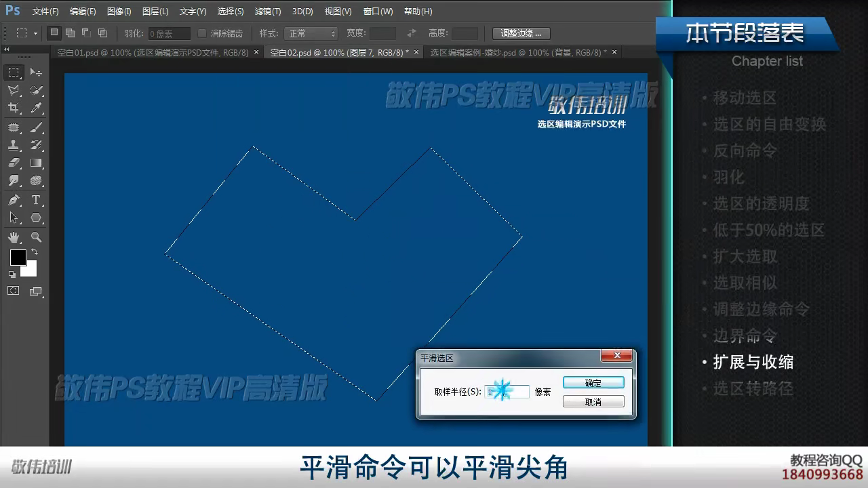Select the Move tool

[36, 73]
